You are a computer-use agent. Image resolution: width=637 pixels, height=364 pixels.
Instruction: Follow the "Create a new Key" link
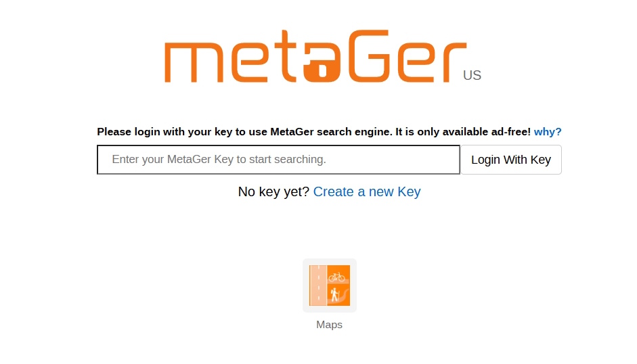point(366,192)
